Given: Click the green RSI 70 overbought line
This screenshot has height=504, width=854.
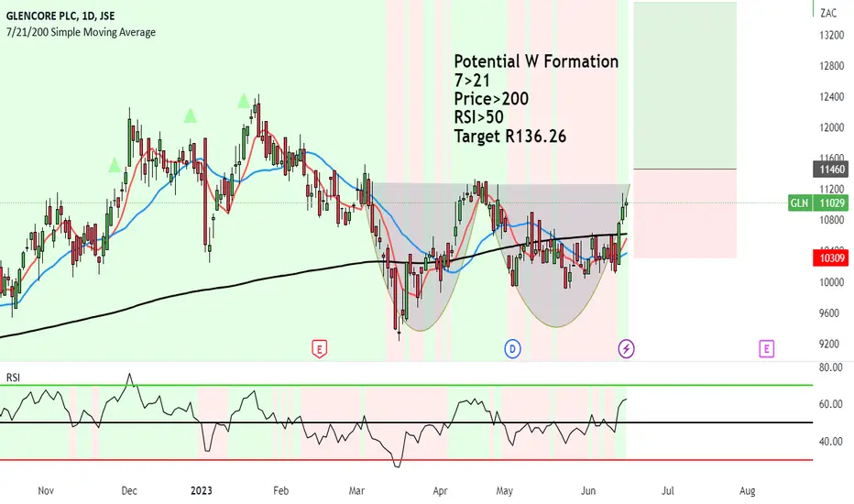Looking at the screenshot, I should point(406,385).
